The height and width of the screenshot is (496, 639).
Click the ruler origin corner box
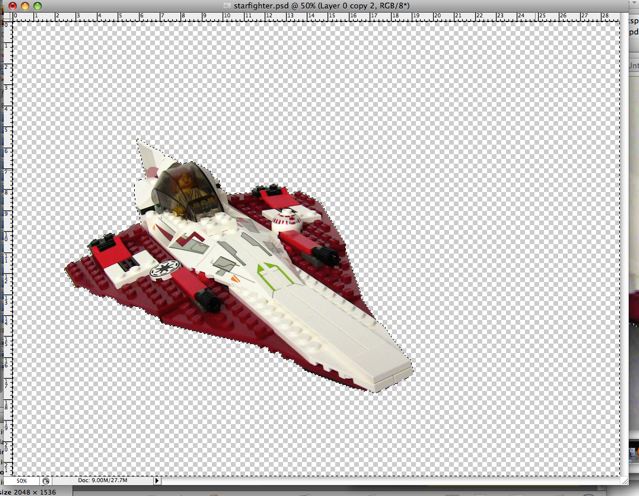pyautogui.click(x=7, y=17)
